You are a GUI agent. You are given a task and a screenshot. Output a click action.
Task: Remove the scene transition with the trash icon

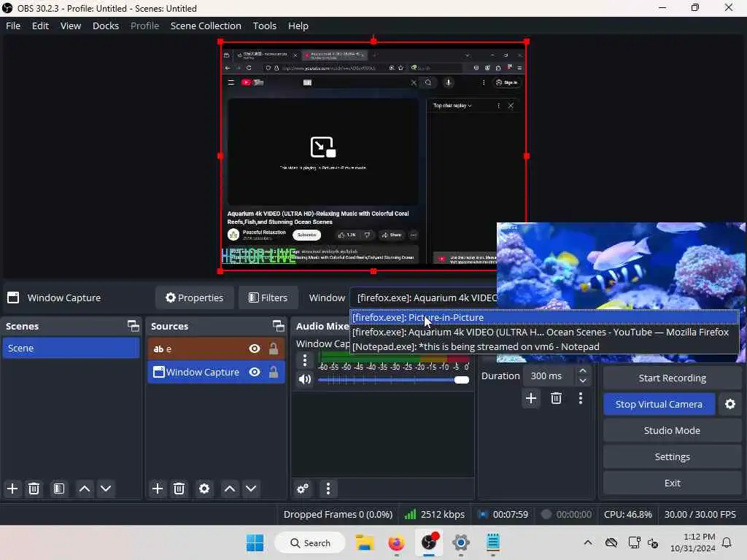coord(556,398)
